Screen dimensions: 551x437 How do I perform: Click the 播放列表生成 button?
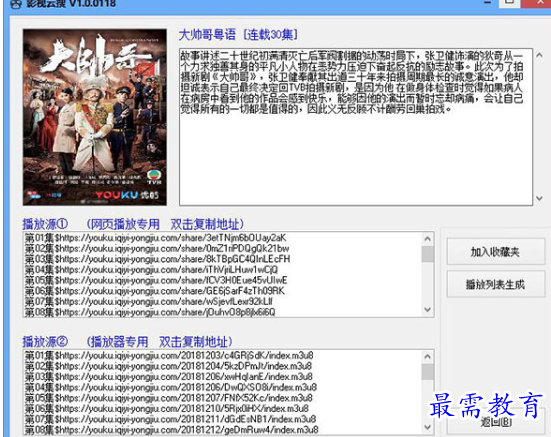click(x=495, y=284)
